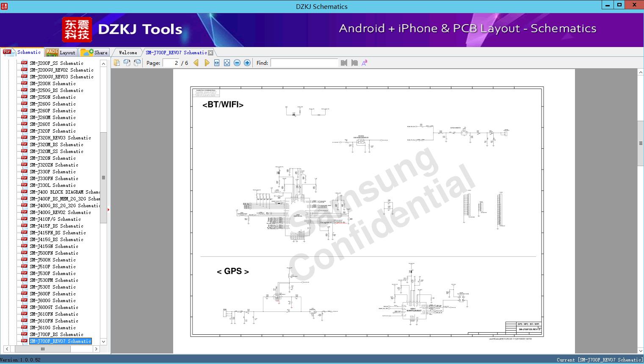Open SM-J260Y Schematic
644x364 pixels.
(x=53, y=124)
